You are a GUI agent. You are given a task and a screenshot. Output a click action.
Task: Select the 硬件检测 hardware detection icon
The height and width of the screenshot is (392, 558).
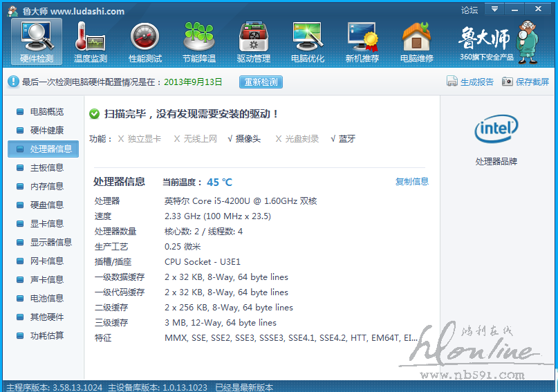pos(37,41)
